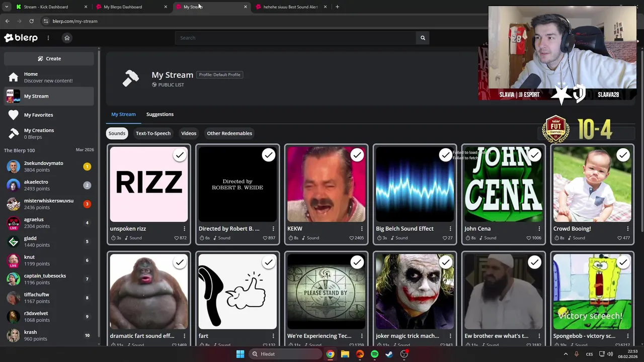The width and height of the screenshot is (644, 362).
Task: Open options menu for Crowd Booing!
Action: pyautogui.click(x=627, y=229)
